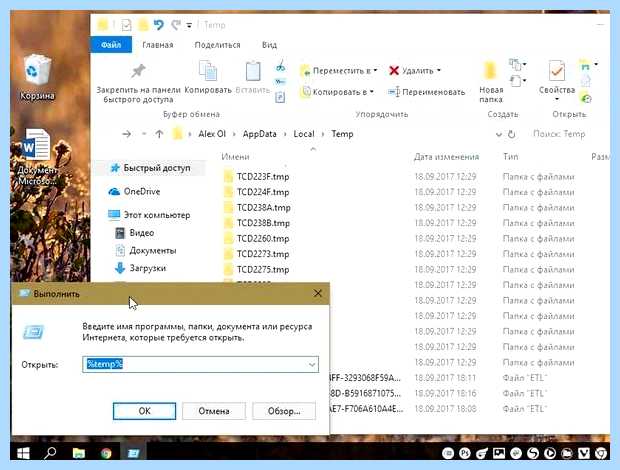620x470 pixels.
Task: Click the Обзор... button
Action: click(284, 411)
